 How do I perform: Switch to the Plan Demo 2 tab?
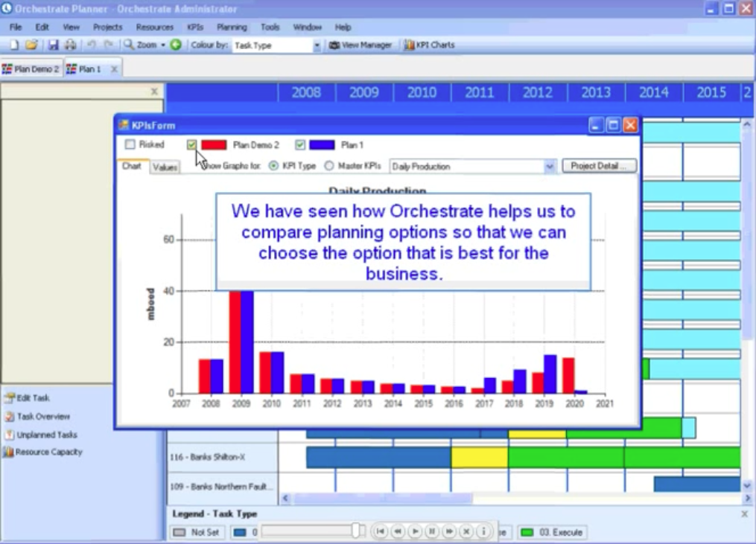pyautogui.click(x=31, y=69)
